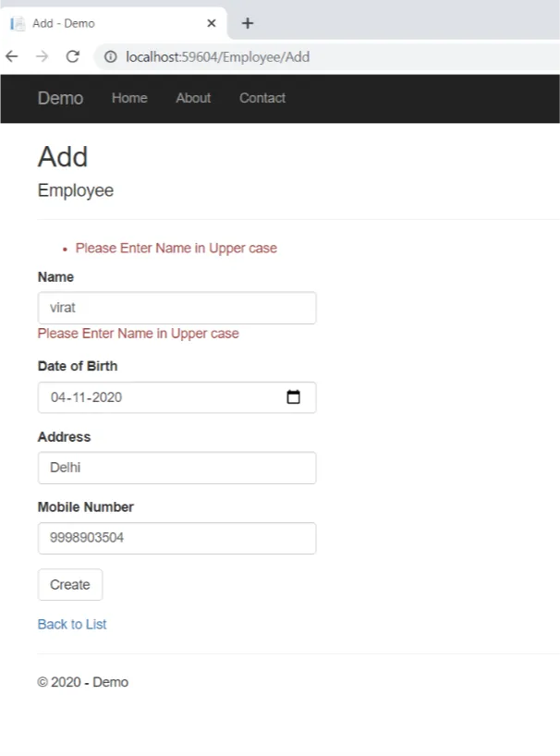Click the Demo brand link

pyautogui.click(x=61, y=98)
